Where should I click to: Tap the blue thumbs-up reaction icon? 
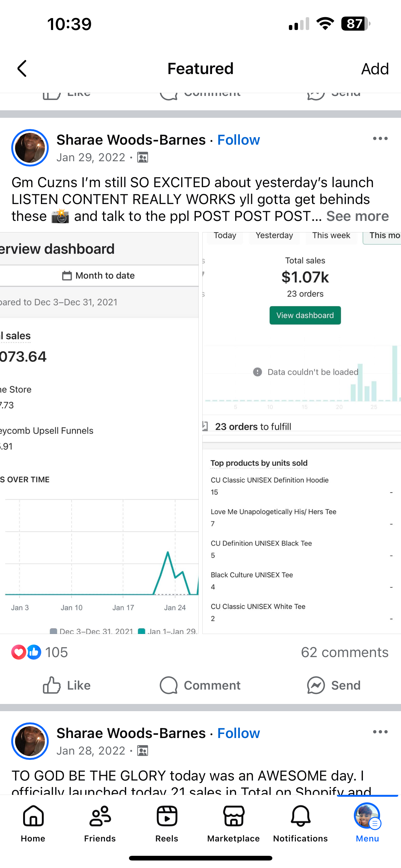tap(34, 652)
